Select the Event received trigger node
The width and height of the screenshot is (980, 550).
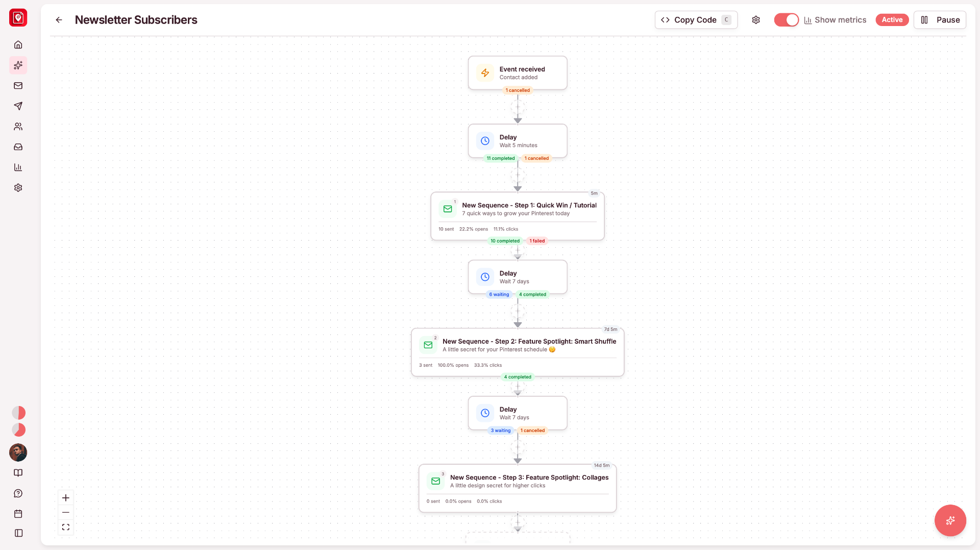tap(518, 73)
